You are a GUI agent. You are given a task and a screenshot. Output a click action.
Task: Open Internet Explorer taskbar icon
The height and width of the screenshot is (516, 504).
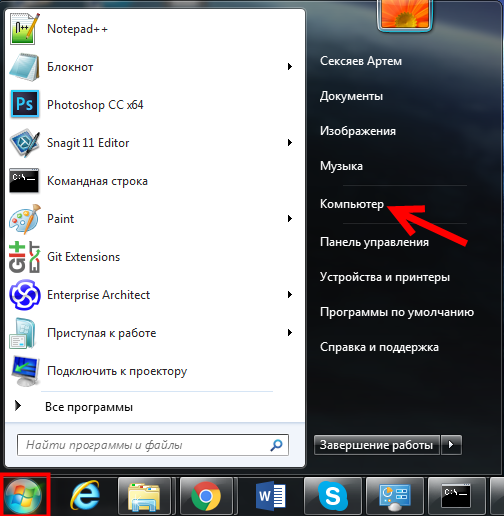pyautogui.click(x=85, y=496)
